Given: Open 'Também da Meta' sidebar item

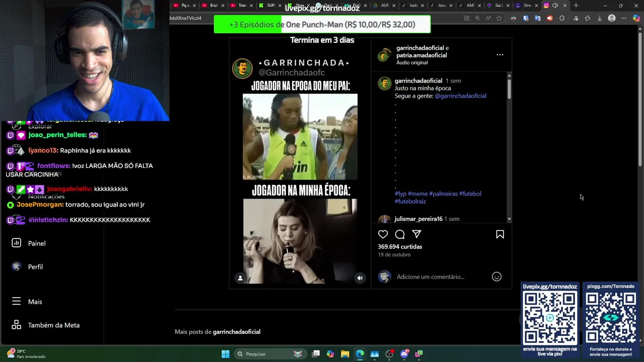Looking at the screenshot, I should click(46, 325).
